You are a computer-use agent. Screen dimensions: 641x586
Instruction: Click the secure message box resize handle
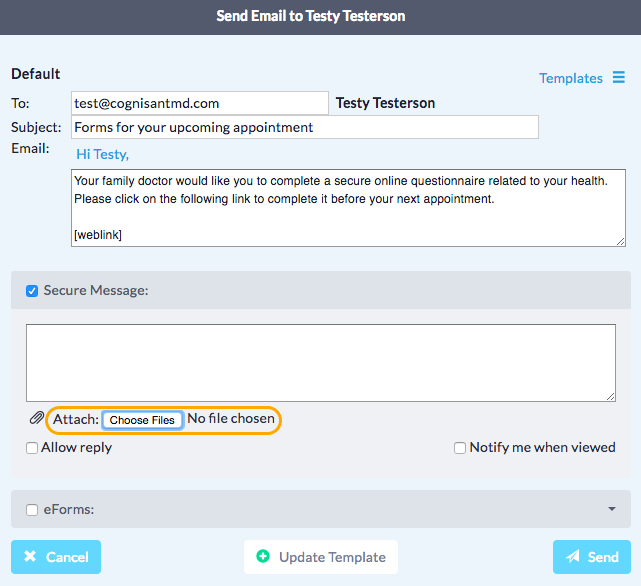click(x=610, y=396)
